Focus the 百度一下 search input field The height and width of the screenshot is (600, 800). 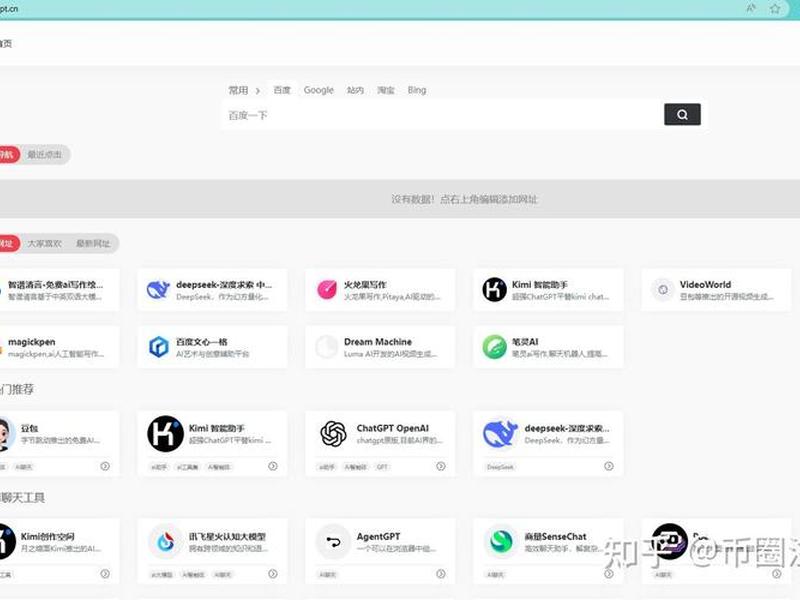pos(443,115)
